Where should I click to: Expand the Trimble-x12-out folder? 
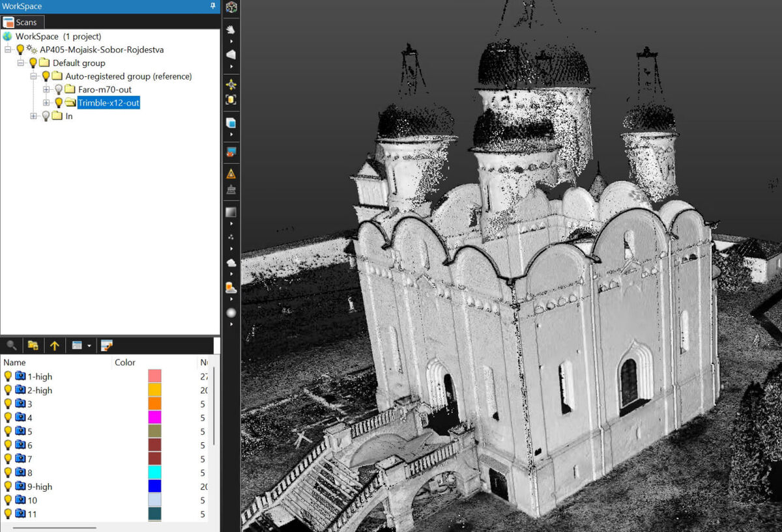tap(46, 103)
